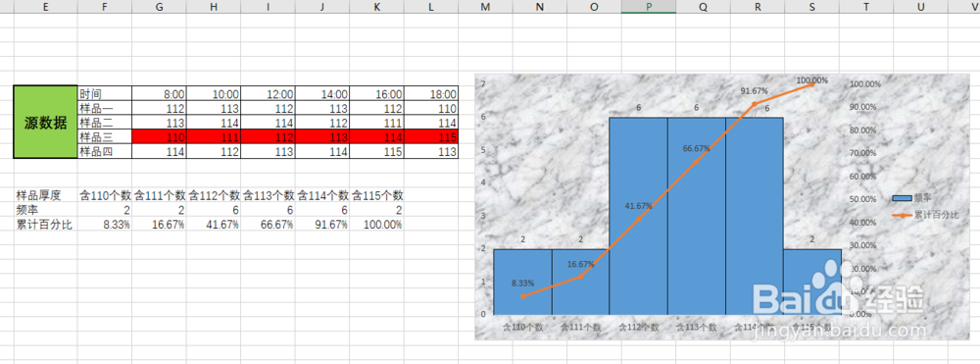Select 样品四 value in 16:00 column
The width and height of the screenshot is (980, 364).
[x=377, y=151]
